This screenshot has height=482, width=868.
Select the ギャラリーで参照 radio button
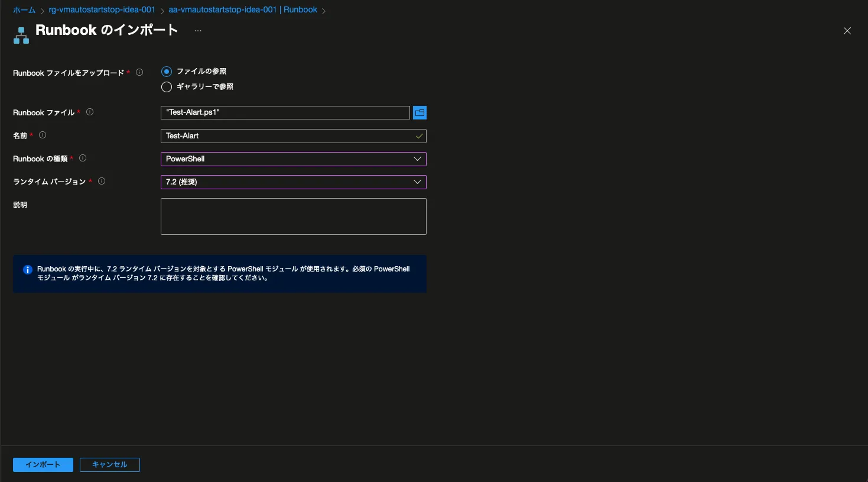click(x=167, y=87)
